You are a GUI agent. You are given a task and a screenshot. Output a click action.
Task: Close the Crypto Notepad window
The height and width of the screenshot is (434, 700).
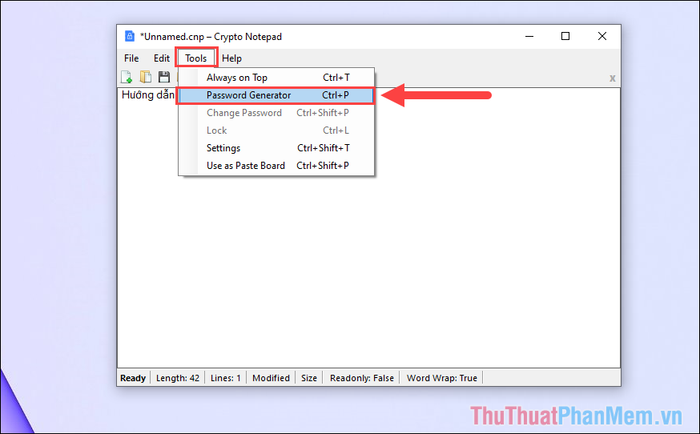(602, 36)
